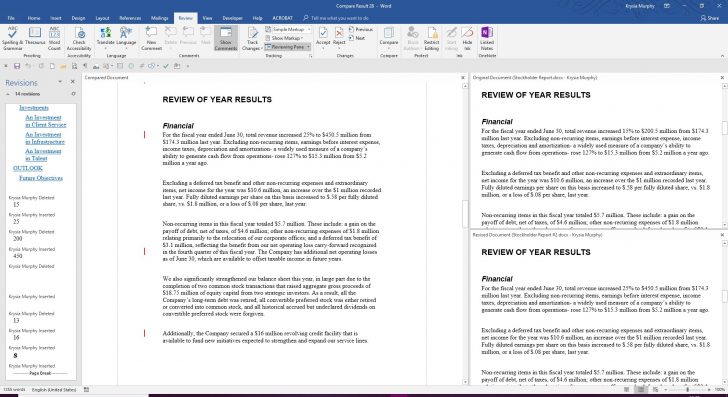The image size is (728, 397).
Task: Click Restrict Editing icon
Action: [x=432, y=38]
